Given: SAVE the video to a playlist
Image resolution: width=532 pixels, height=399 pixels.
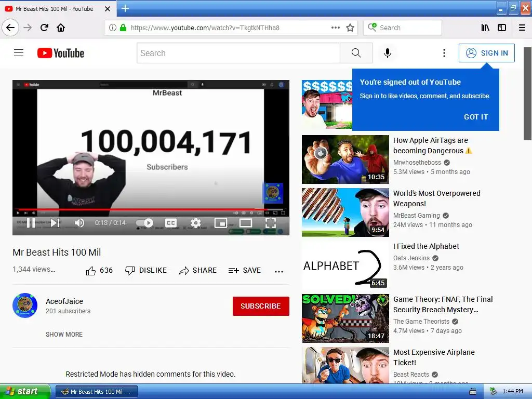Looking at the screenshot, I should tap(245, 270).
